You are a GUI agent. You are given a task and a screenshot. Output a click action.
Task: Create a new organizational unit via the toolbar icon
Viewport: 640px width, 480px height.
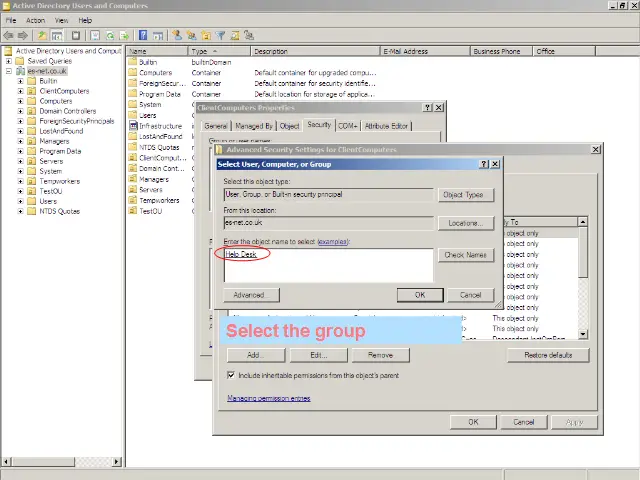coord(206,36)
